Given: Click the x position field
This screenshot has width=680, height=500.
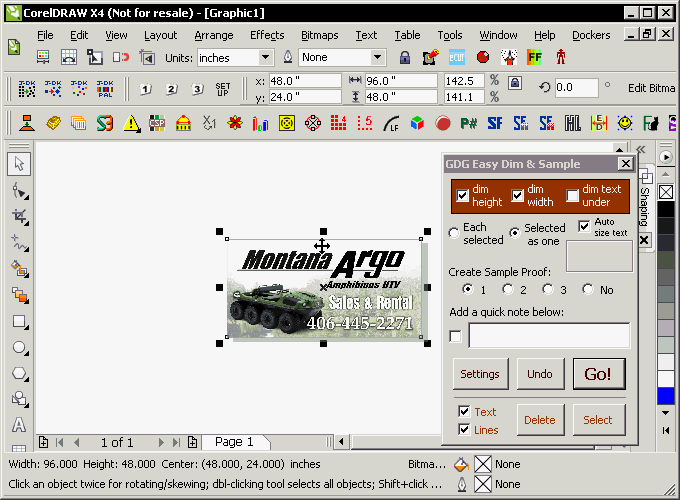Looking at the screenshot, I should pos(305,81).
